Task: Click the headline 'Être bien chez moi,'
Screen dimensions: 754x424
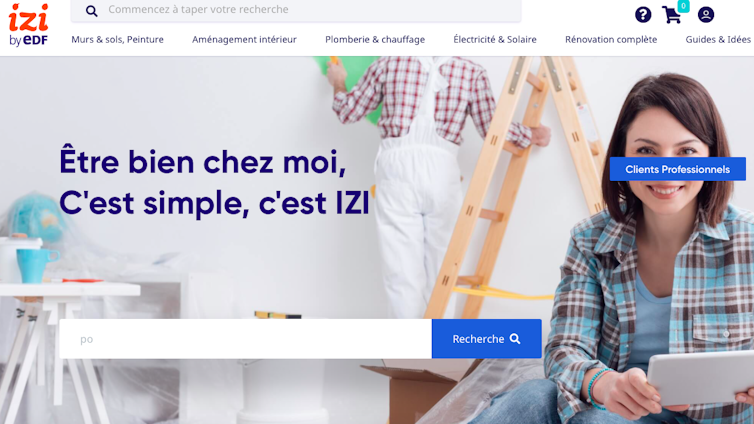Action: click(202, 162)
